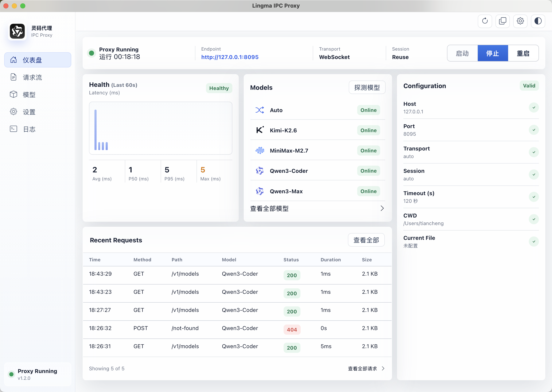
Task: Click the check icon for Host configuration
Action: tap(534, 108)
